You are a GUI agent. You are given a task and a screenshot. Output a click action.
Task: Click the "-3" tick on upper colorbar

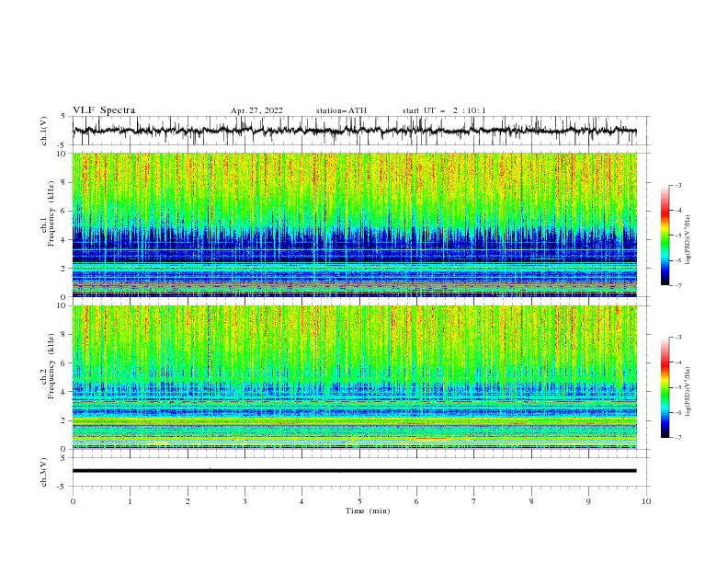click(x=678, y=185)
